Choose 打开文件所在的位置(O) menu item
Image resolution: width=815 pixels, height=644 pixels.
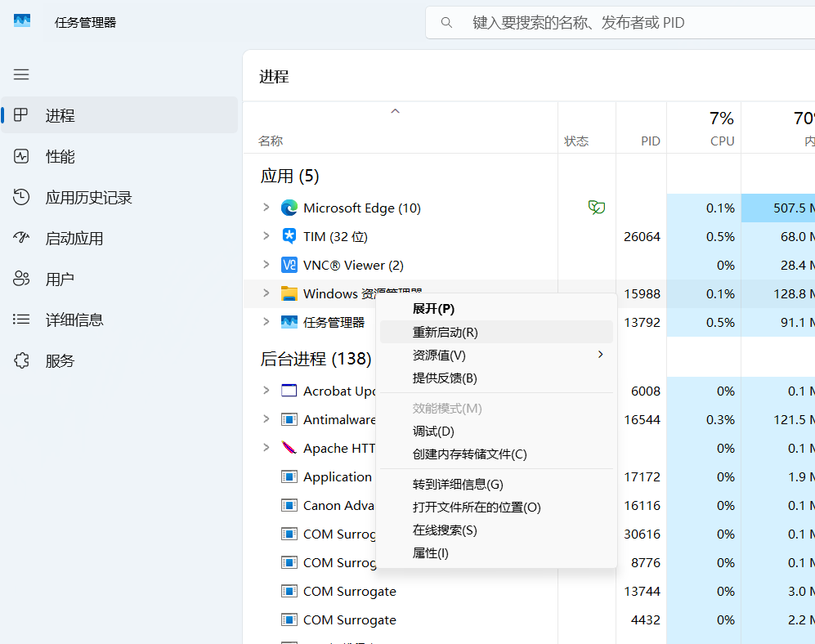tap(496, 507)
